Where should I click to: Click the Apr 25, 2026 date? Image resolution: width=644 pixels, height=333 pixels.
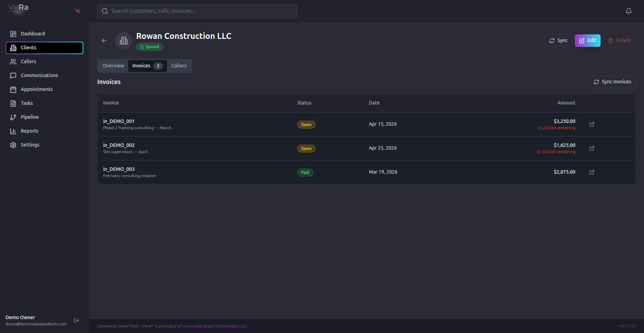(x=383, y=148)
